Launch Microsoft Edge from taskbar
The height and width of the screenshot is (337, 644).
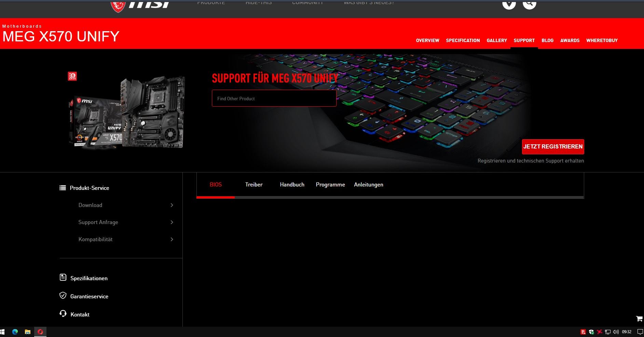pos(15,332)
